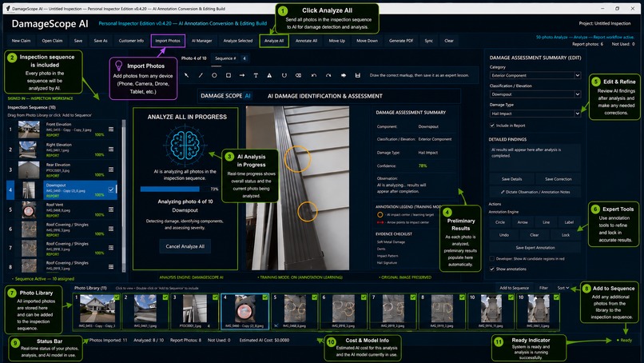Click the Filter button in Photo Library
This screenshot has width=644, height=363.
pos(543,288)
